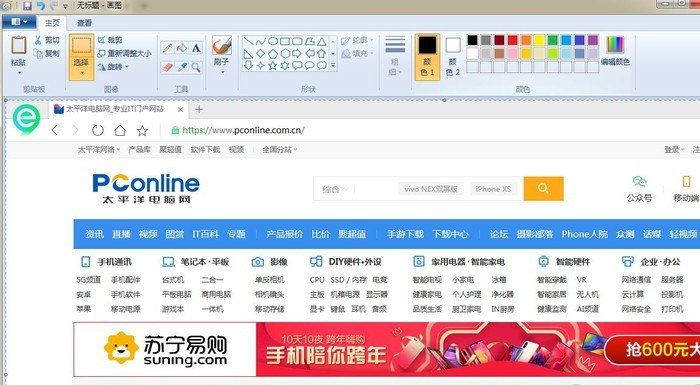
Task: Pick the lime green swatch in second row
Action: (553, 54)
